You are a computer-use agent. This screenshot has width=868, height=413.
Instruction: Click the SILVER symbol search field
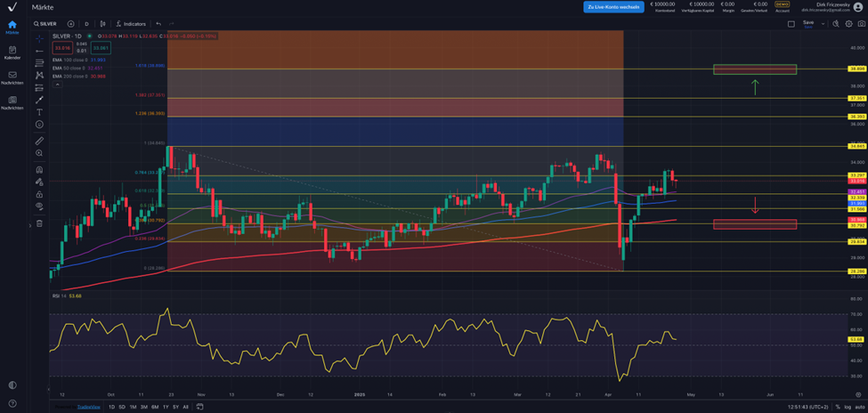pos(48,24)
